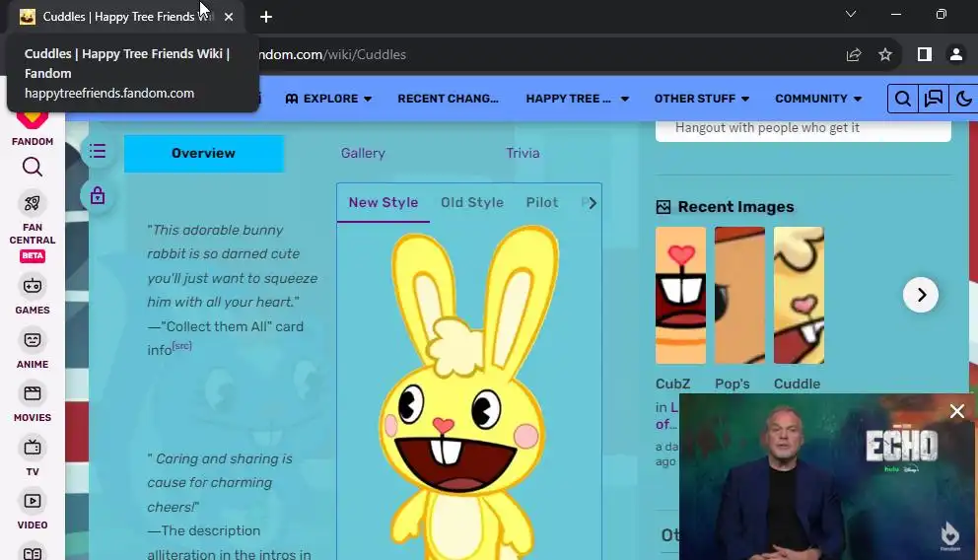Click the page protection lock icon
The height and width of the screenshot is (560, 978).
point(98,196)
